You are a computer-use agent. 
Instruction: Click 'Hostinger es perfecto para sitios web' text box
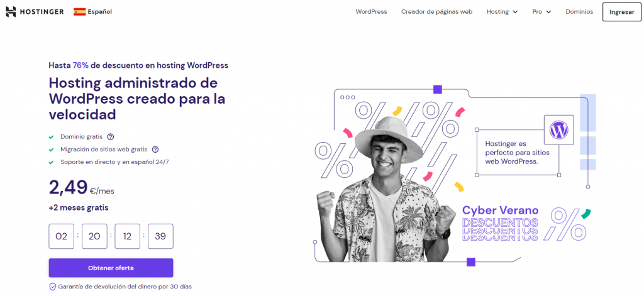(517, 153)
